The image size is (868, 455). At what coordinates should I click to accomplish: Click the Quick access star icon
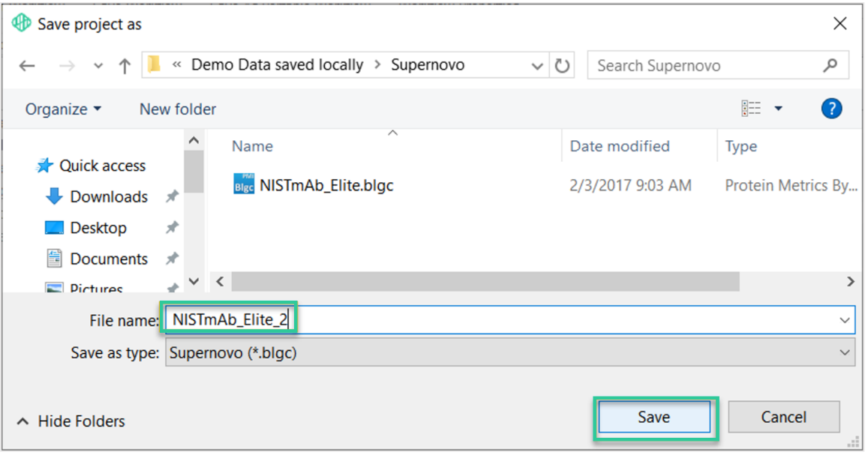point(44,166)
